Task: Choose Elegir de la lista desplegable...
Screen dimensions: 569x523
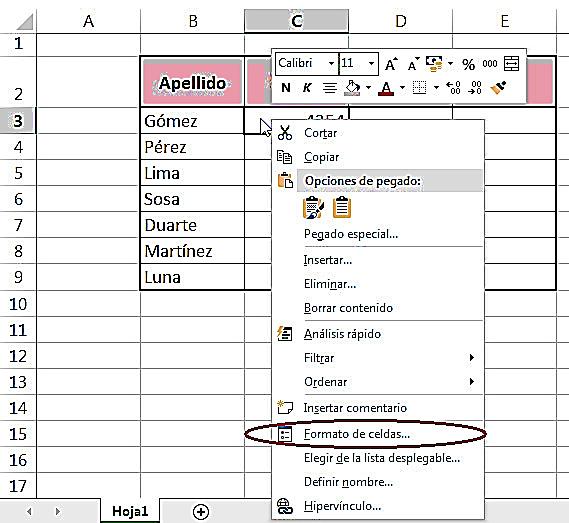Action: pyautogui.click(x=378, y=458)
